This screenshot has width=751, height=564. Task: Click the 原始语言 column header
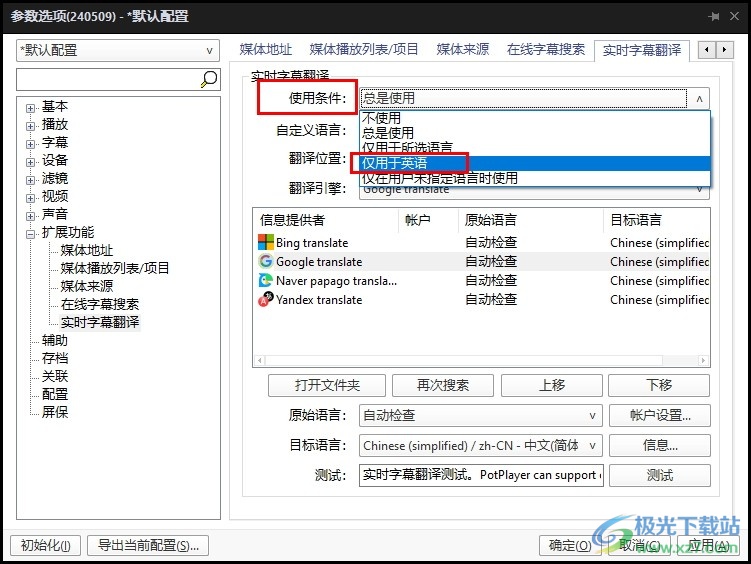[531, 220]
